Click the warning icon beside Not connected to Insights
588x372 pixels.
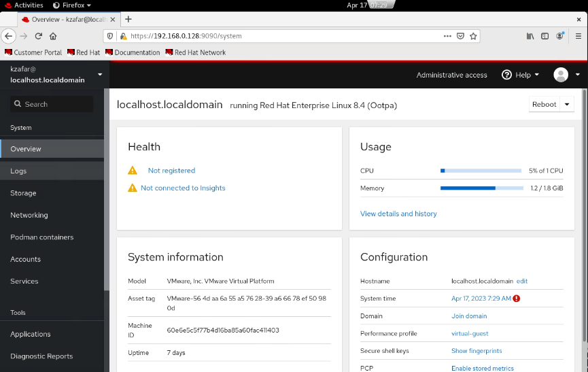click(x=133, y=188)
